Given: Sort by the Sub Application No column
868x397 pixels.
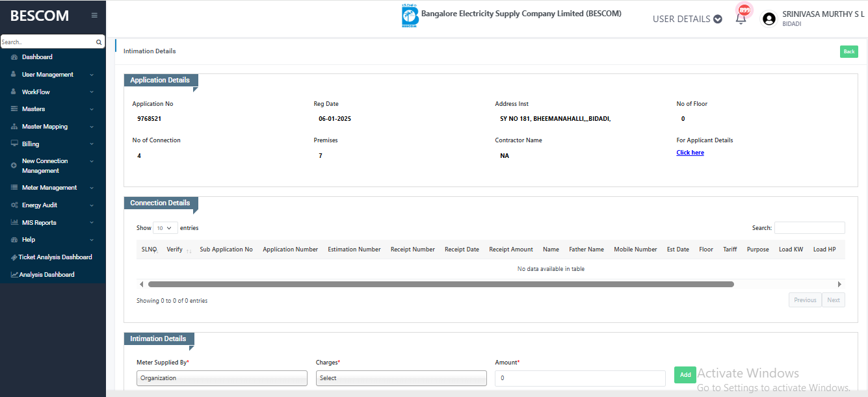Looking at the screenshot, I should click(x=226, y=250).
